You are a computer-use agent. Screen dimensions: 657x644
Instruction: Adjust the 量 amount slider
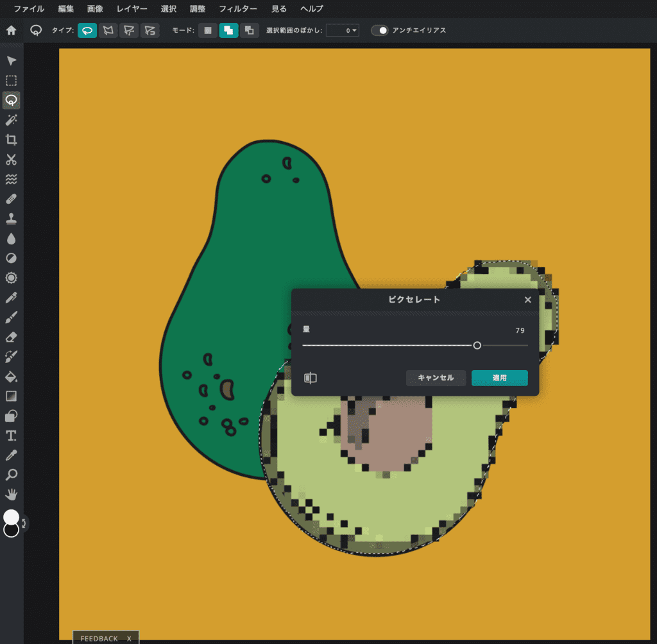click(x=477, y=345)
